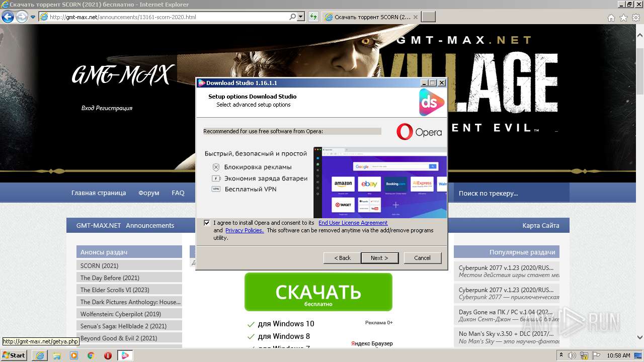Click the green СКАЧАТЬ download button

point(318,292)
